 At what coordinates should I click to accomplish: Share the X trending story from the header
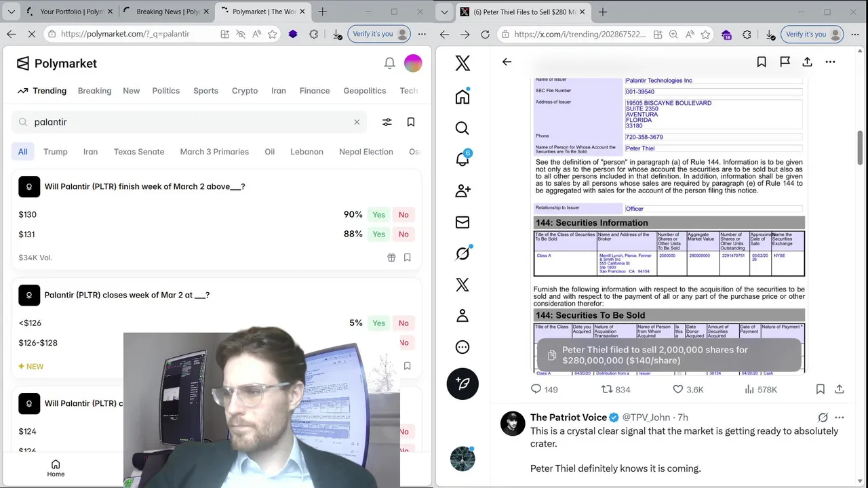(807, 62)
